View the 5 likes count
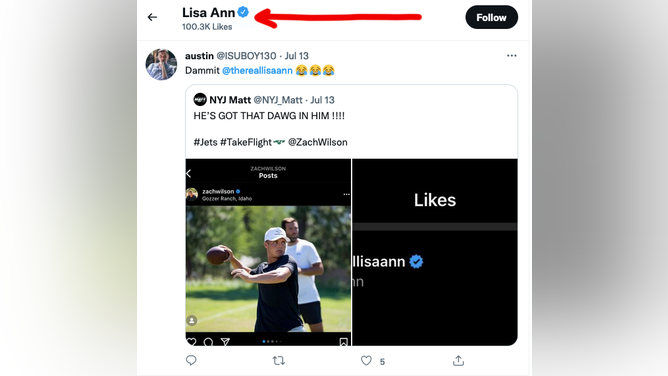The height and width of the screenshot is (376, 668). pyautogui.click(x=382, y=362)
